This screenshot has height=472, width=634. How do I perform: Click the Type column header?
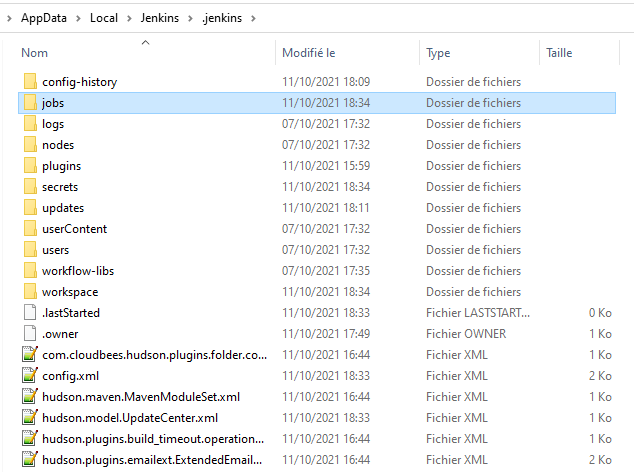438,53
